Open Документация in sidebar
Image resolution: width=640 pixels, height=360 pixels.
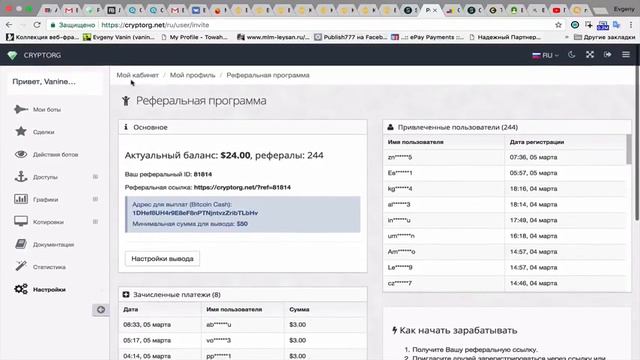[53, 244]
